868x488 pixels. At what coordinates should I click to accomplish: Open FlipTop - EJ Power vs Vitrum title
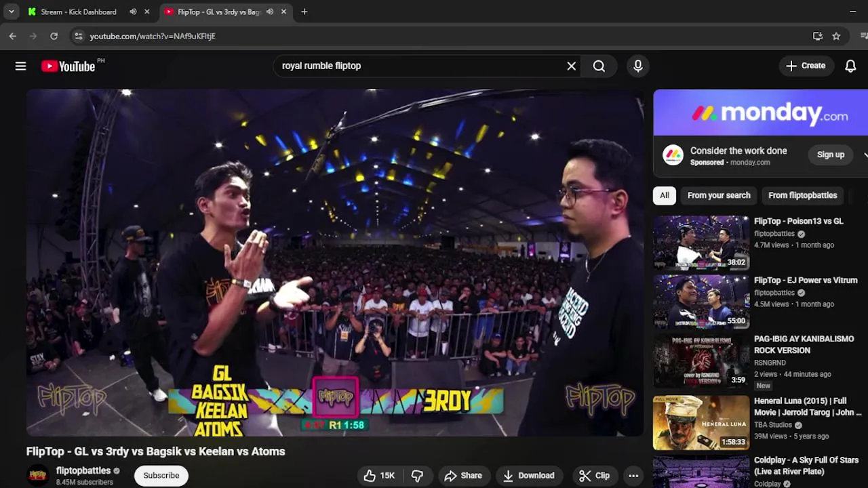[x=806, y=280]
